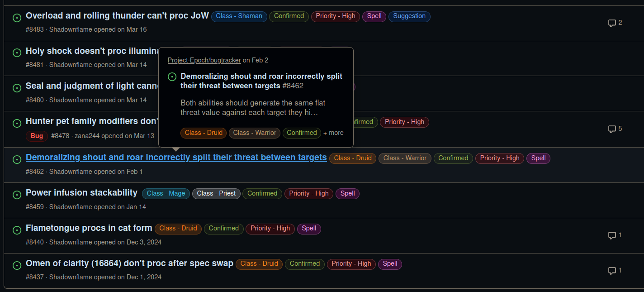Click Confirmed label on Flametongue issue
Viewport: 644px width, 292px height.
224,229
